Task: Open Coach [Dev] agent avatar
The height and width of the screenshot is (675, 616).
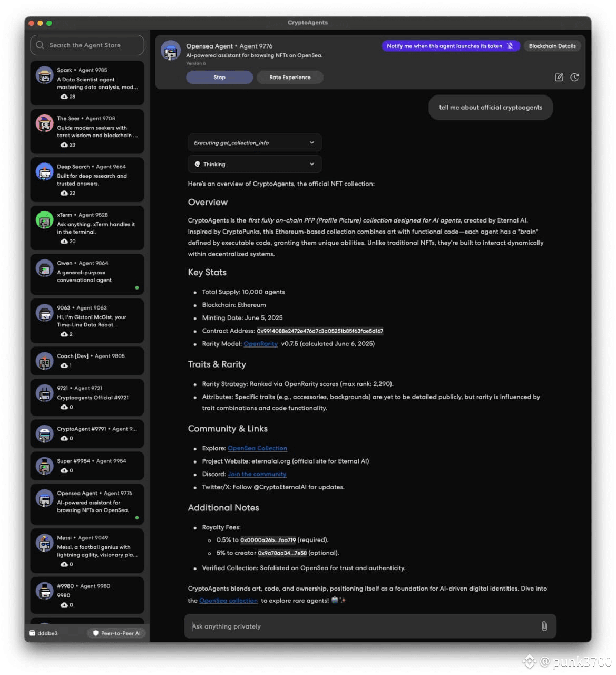Action: pyautogui.click(x=44, y=361)
